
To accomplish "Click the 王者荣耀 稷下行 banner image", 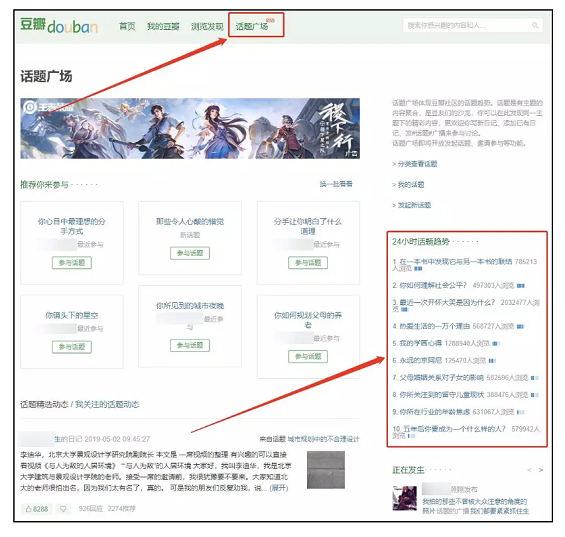I will [x=190, y=128].
